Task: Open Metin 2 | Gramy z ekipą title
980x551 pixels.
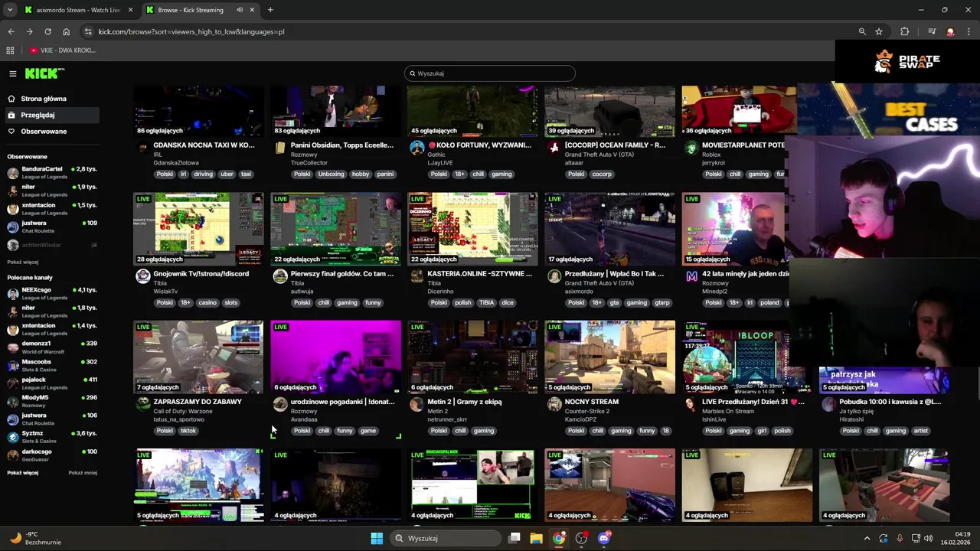Action: point(464,402)
